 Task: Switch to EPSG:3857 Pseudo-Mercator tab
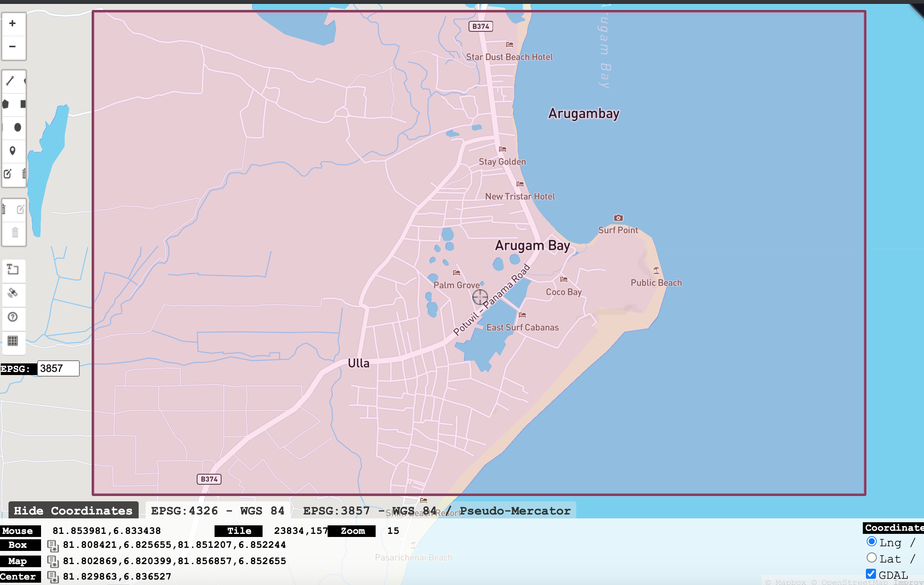(x=436, y=511)
